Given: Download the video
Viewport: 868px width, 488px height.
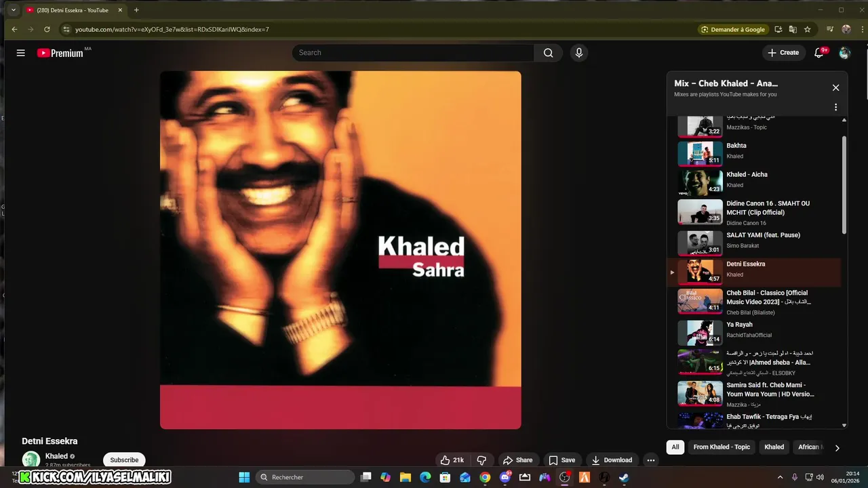Looking at the screenshot, I should pos(612,460).
